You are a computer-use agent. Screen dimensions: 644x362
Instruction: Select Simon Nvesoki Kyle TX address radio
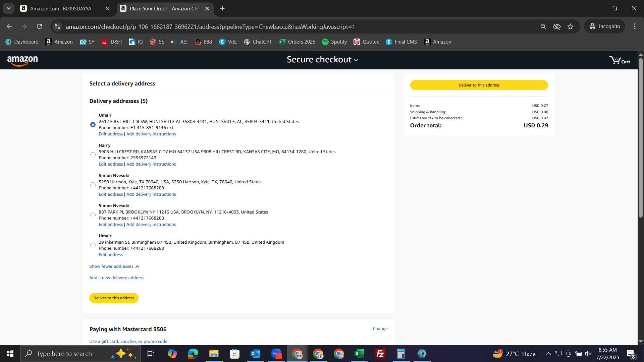pos(93,185)
